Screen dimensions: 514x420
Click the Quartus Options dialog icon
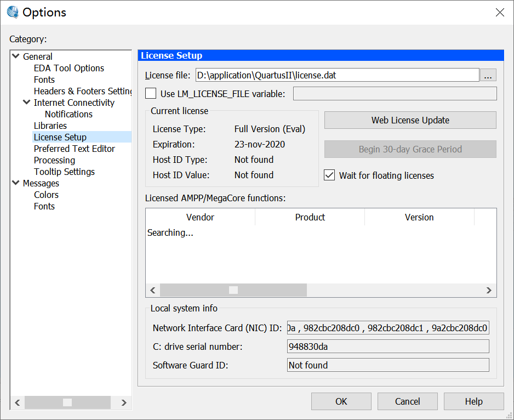point(12,12)
